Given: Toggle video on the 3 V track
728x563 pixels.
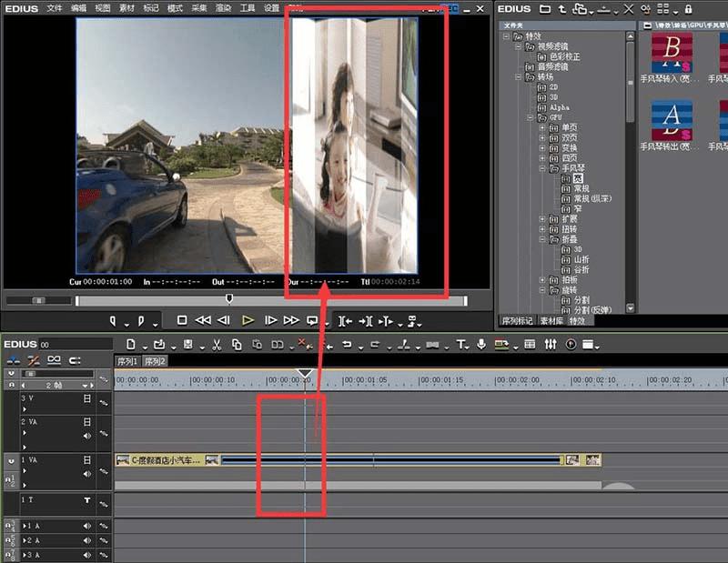Looking at the screenshot, I should pyautogui.click(x=87, y=398).
